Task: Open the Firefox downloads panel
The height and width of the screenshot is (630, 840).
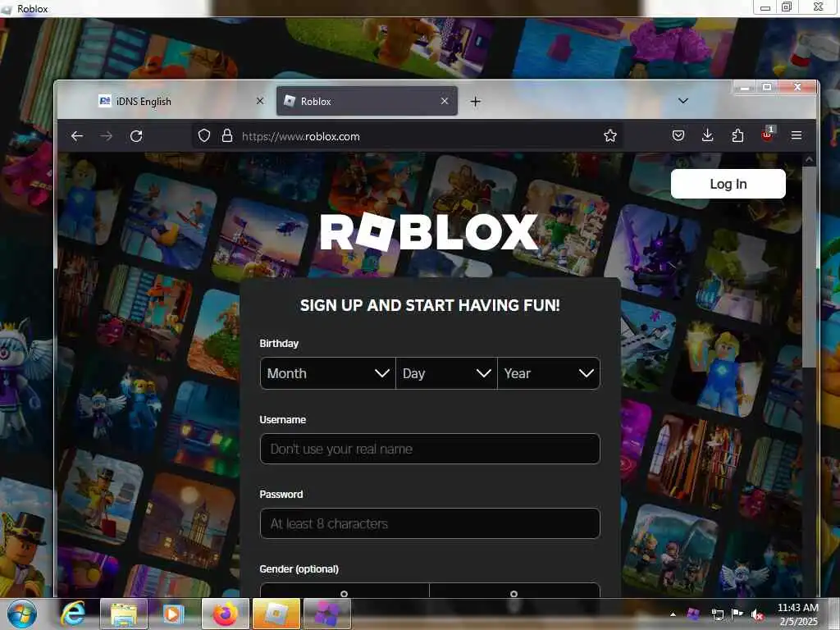Action: 708,135
